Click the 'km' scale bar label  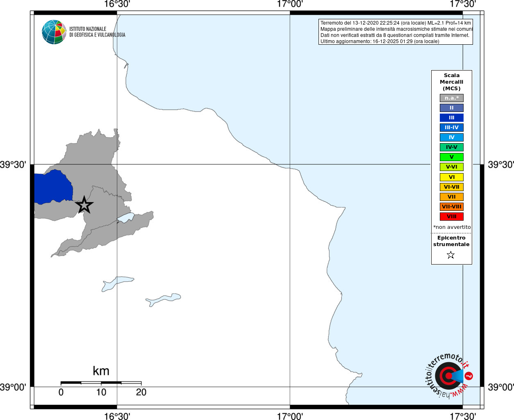(x=101, y=371)
